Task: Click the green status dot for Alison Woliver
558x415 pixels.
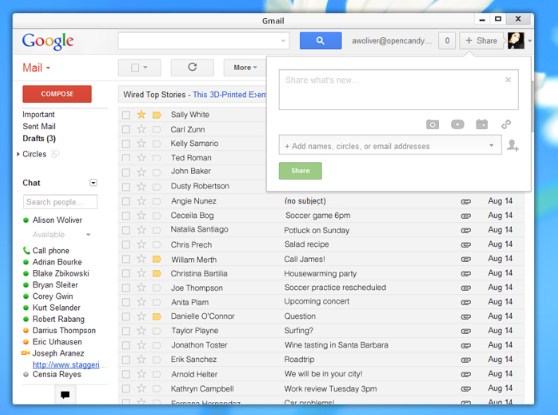Action: [x=26, y=220]
